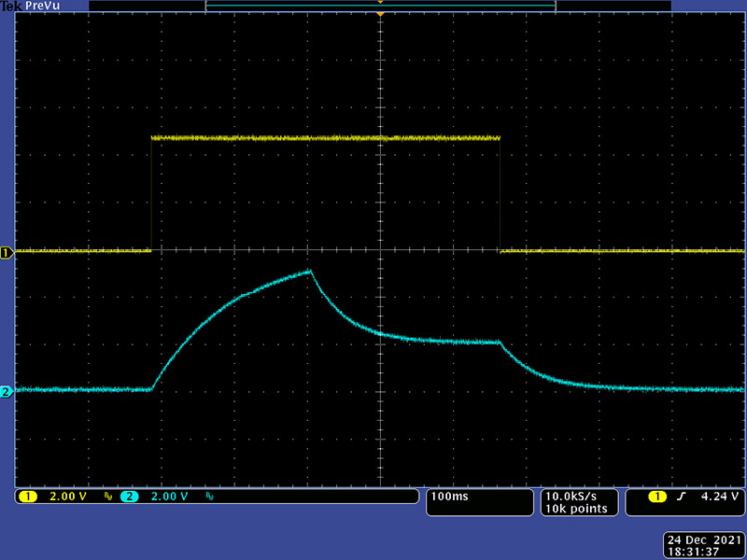Click channel 1 scale 2.00 V
The image size is (747, 560).
pyautogui.click(x=68, y=497)
